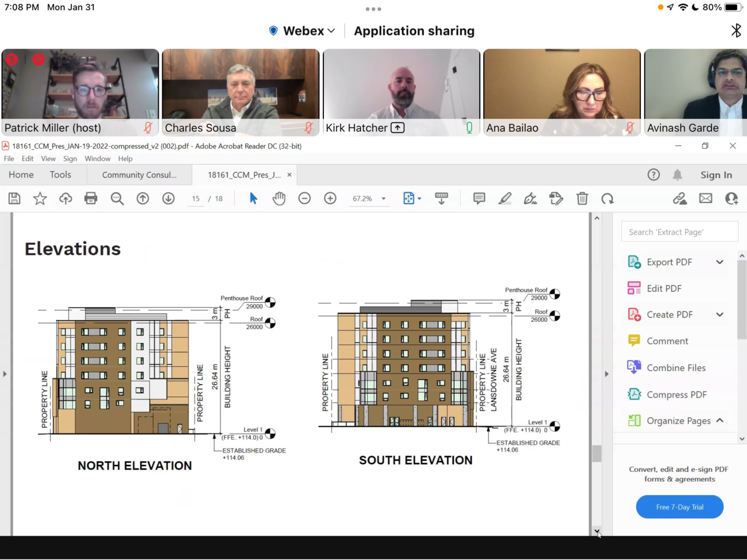Open the Sign menu

point(70,159)
